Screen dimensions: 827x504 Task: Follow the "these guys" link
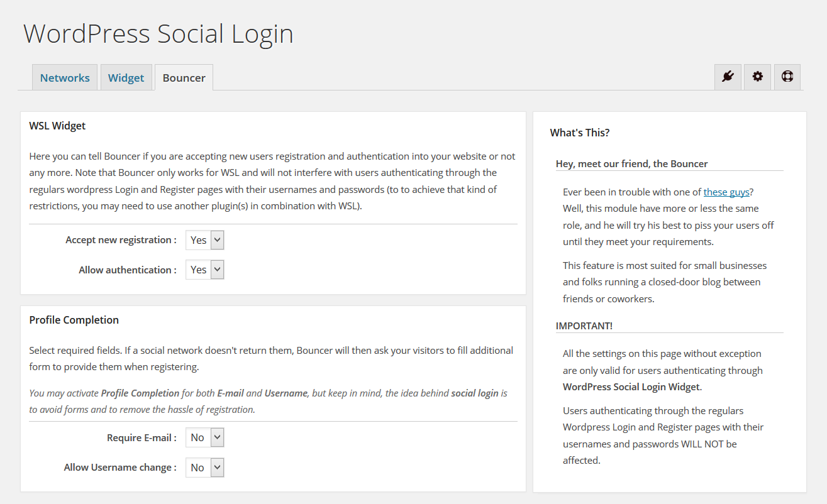coord(726,192)
